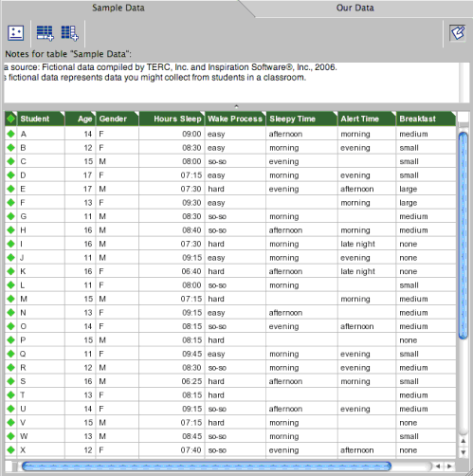The width and height of the screenshot is (473, 476).
Task: Select row marker for student Q
Action: 10,354
